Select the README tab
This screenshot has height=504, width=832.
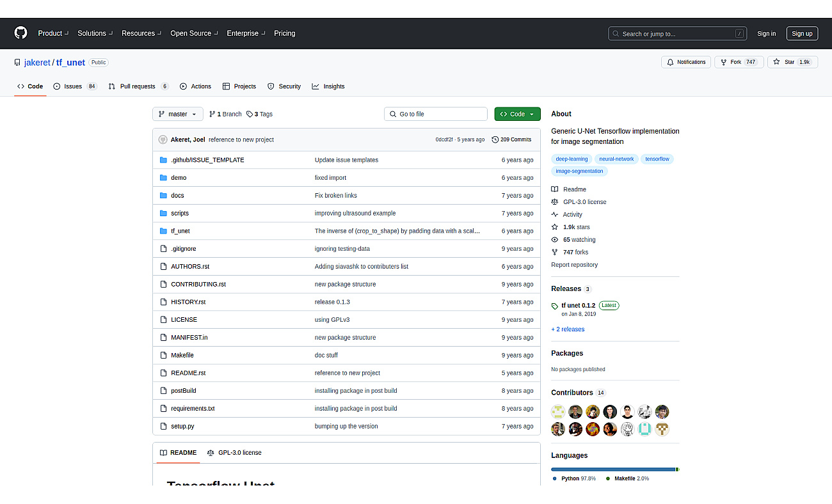[x=178, y=453]
